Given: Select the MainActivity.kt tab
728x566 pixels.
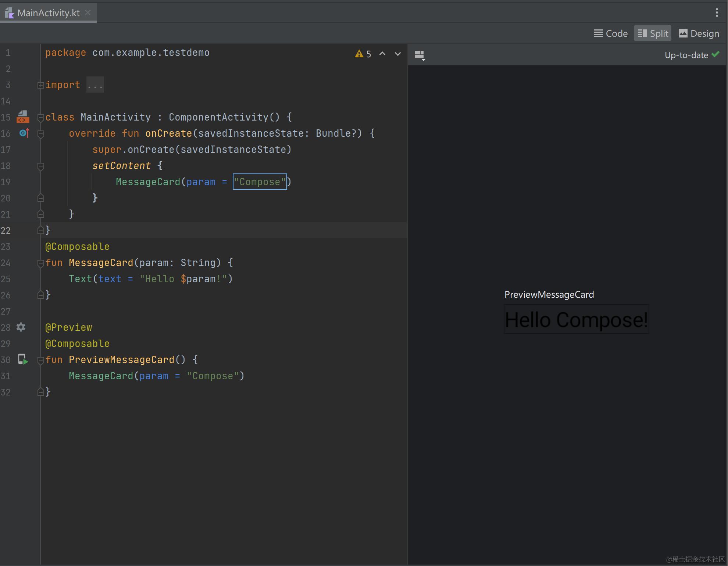Looking at the screenshot, I should [x=48, y=13].
